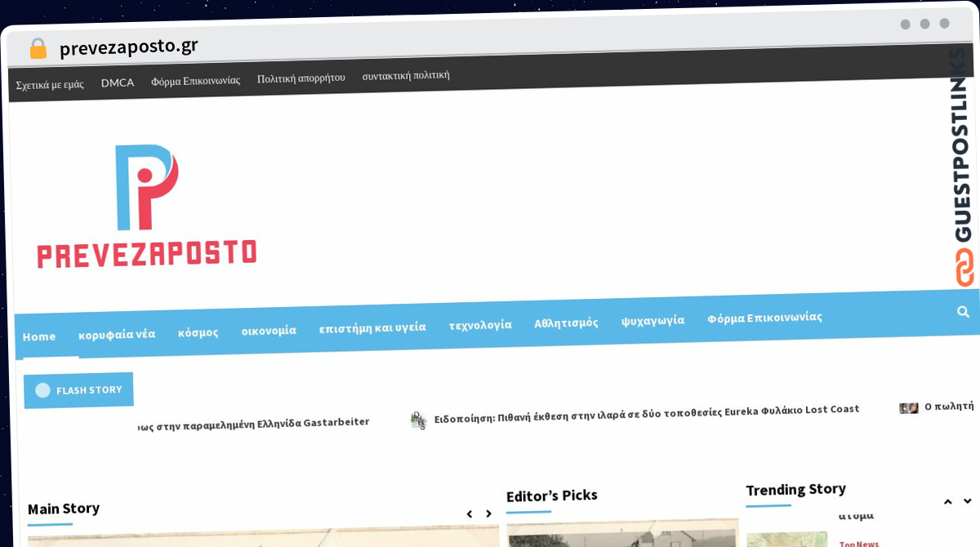Move the Trending Story list down

(x=967, y=501)
